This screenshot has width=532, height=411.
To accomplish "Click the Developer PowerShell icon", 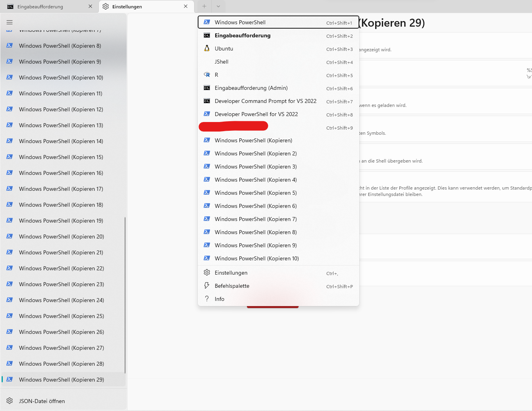I will [x=207, y=114].
